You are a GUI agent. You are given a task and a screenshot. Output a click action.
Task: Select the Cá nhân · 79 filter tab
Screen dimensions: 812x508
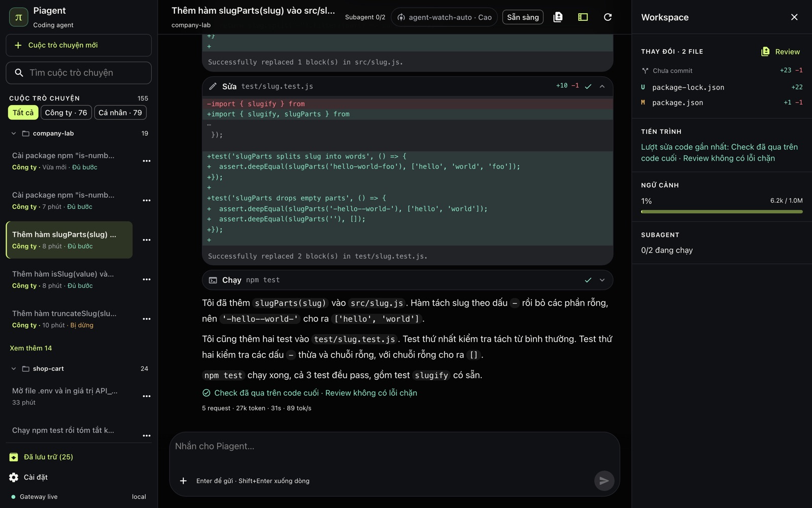(120, 113)
